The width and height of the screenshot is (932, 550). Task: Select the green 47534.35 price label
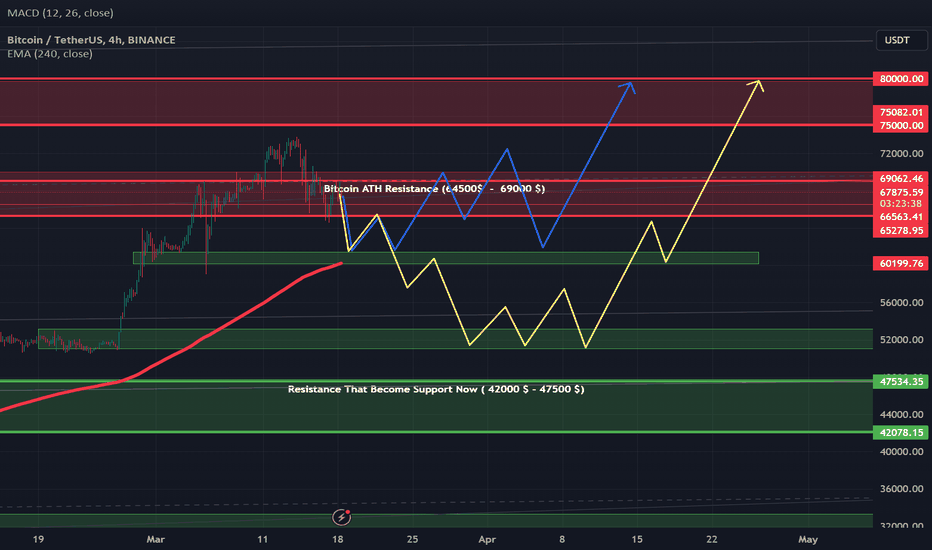coord(903,381)
